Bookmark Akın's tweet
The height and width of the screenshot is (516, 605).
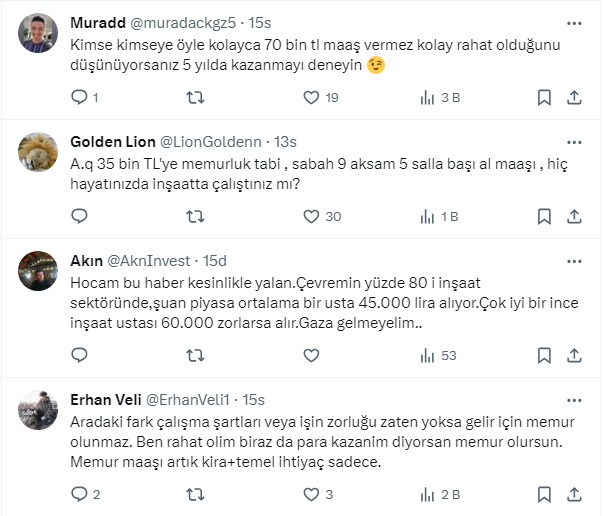click(544, 355)
